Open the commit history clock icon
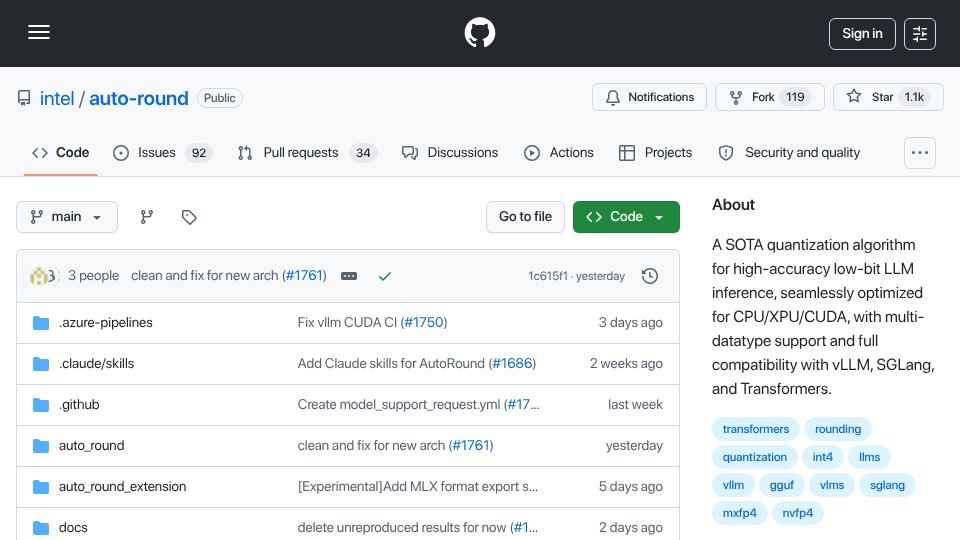Screen dimensions: 960x540 click(650, 277)
